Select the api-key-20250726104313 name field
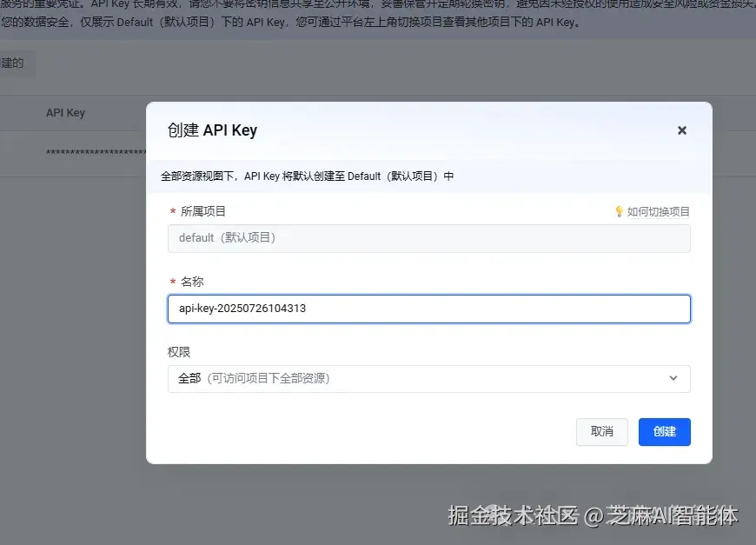Screen dimensions: 756x545 [x=428, y=309]
